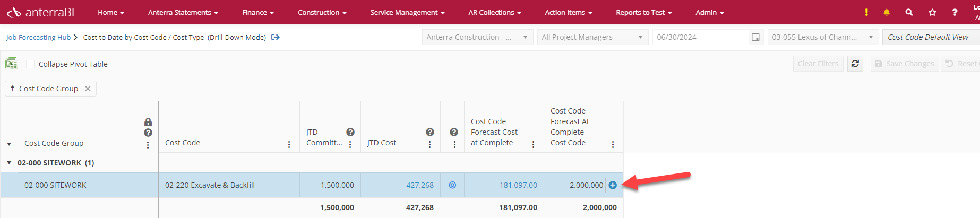Open the calendar date picker icon
The height and width of the screenshot is (218, 980).
[x=755, y=37]
